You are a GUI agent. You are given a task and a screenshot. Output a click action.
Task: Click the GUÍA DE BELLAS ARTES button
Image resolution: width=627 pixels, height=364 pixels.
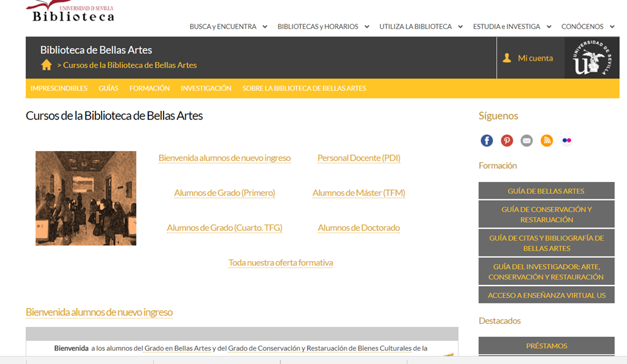pyautogui.click(x=546, y=191)
